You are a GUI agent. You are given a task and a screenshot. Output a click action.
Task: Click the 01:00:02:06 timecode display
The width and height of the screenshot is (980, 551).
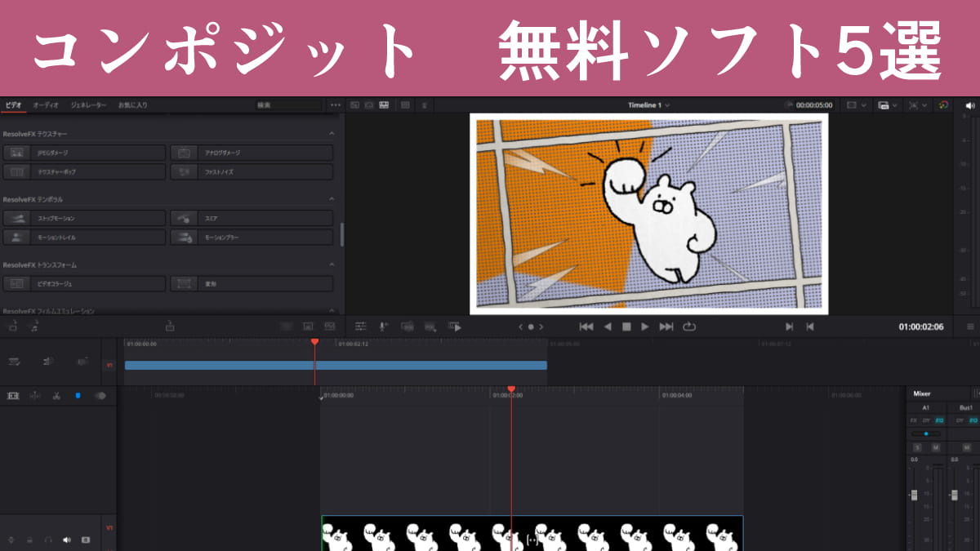pyautogui.click(x=921, y=327)
